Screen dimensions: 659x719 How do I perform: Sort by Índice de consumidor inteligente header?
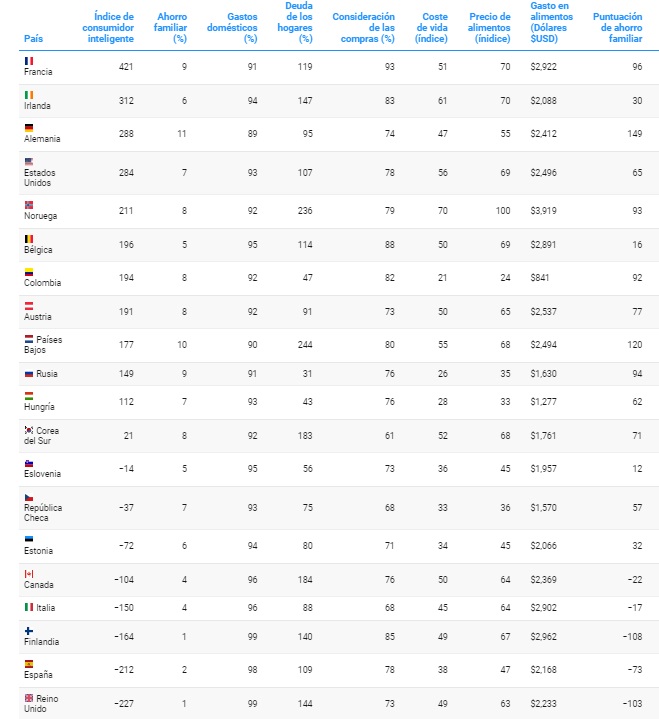pos(108,28)
